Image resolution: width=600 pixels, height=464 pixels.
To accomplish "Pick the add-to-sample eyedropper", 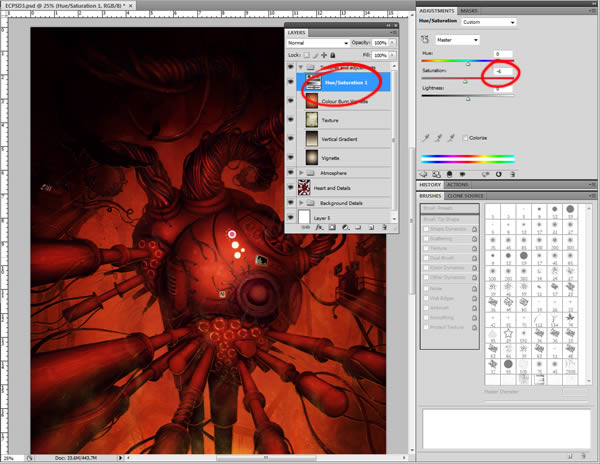I will tap(439, 138).
